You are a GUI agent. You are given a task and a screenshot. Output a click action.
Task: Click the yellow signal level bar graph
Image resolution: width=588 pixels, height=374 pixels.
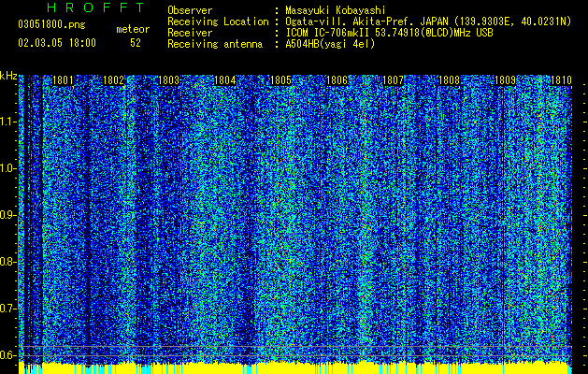(295, 367)
